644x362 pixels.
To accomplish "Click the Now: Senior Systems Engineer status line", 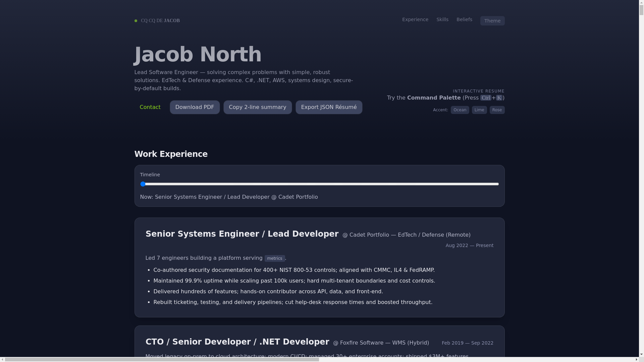I will coord(229,197).
